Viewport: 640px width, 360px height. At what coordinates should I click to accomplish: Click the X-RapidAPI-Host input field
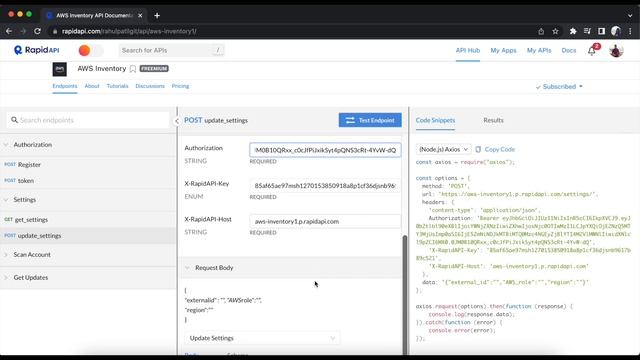pos(325,221)
